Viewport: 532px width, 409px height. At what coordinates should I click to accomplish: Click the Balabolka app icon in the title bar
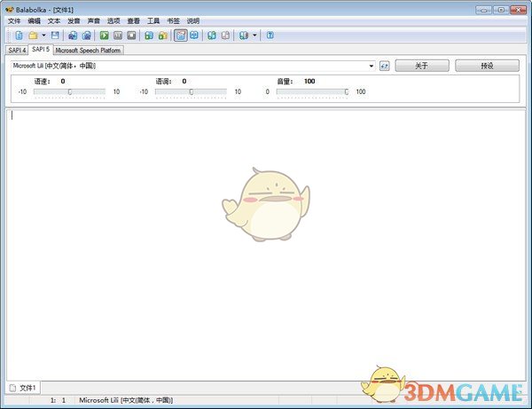pos(9,10)
